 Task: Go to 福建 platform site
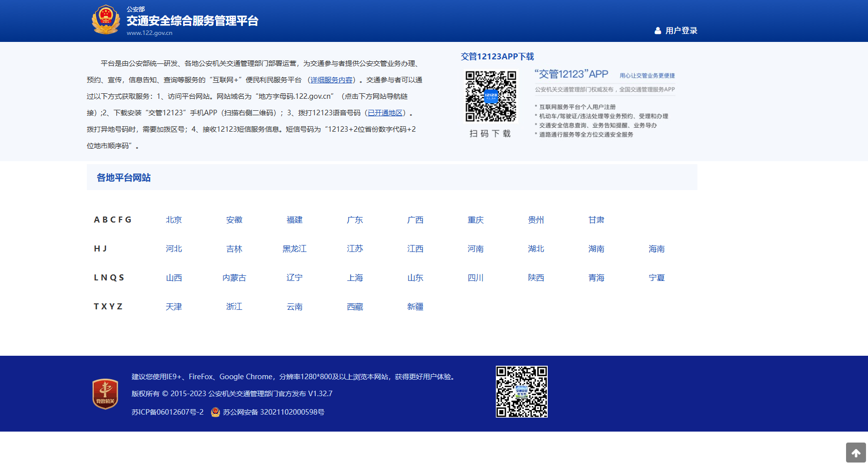(295, 220)
